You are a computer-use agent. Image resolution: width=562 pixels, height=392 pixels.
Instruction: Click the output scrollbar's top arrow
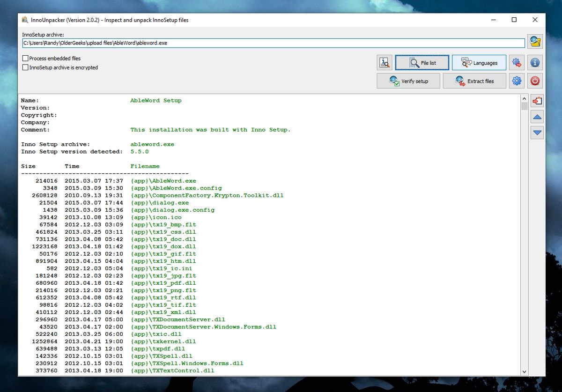pos(525,98)
